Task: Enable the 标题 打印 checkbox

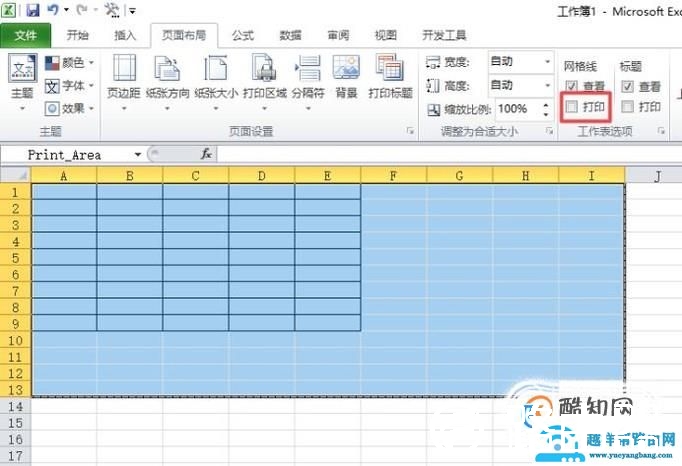Action: tap(627, 107)
